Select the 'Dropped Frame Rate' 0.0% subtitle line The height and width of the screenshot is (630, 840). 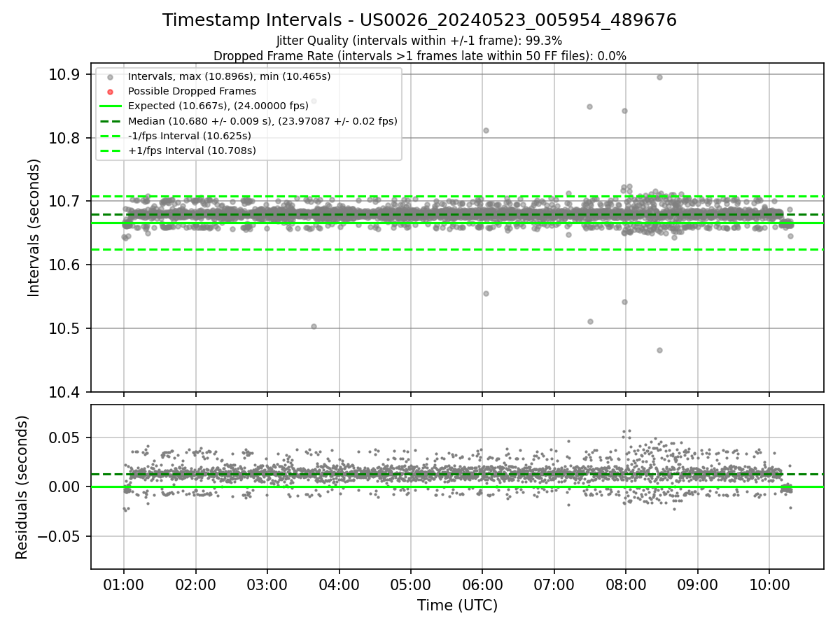click(x=419, y=56)
